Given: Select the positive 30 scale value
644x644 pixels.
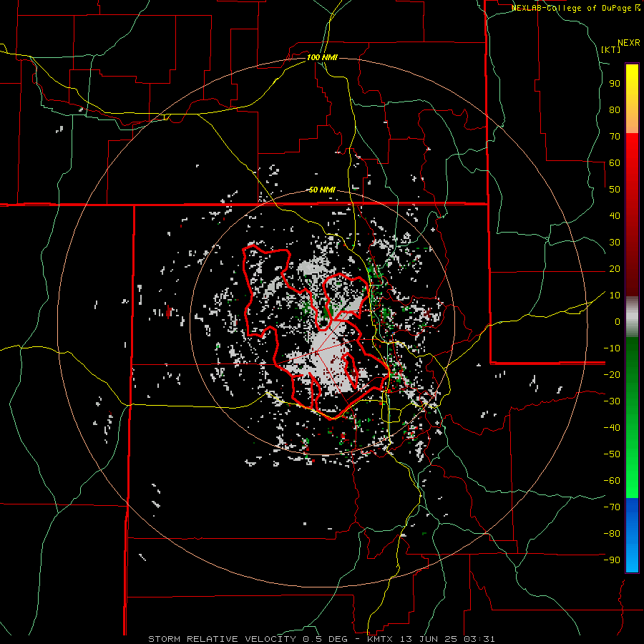Looking at the screenshot, I should click(x=615, y=243).
